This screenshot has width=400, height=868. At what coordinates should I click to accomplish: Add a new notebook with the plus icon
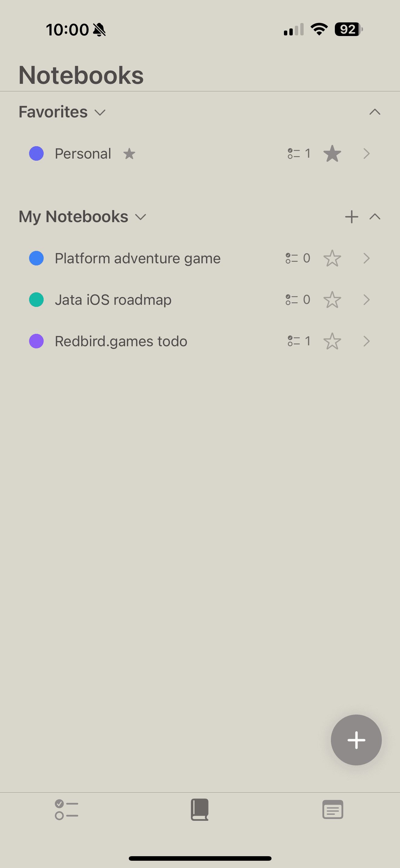[x=352, y=217]
